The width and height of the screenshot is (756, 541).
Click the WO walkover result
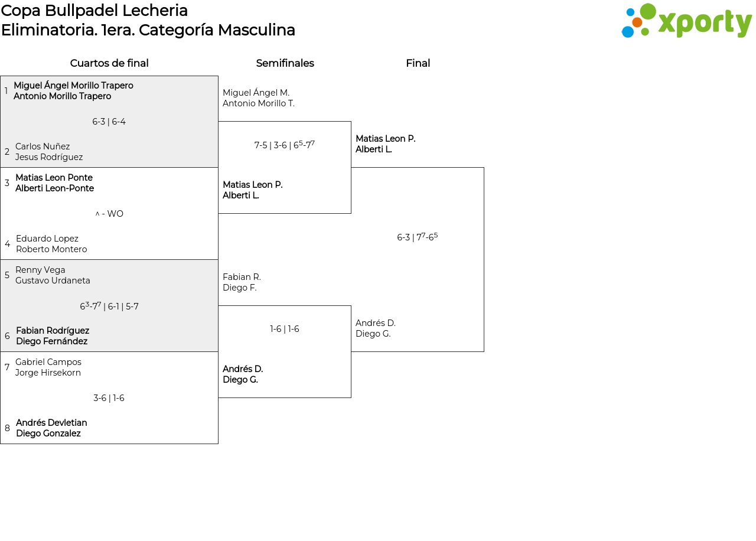109,214
